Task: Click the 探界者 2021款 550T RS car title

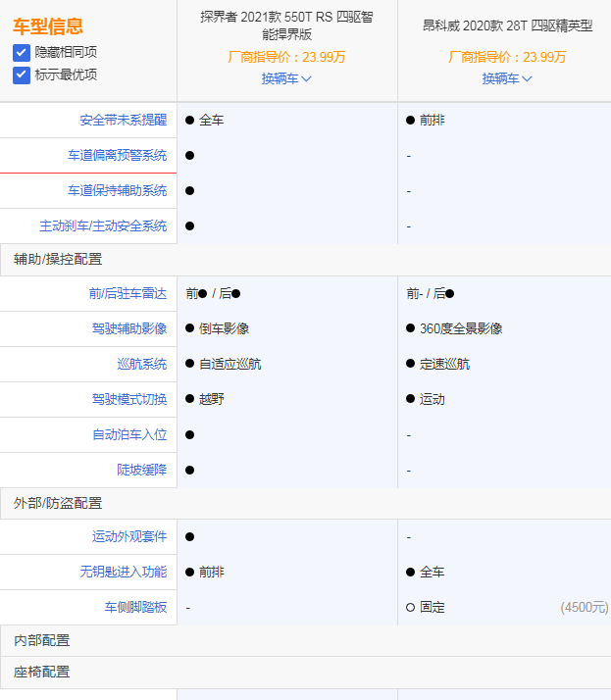Action: click(x=286, y=25)
